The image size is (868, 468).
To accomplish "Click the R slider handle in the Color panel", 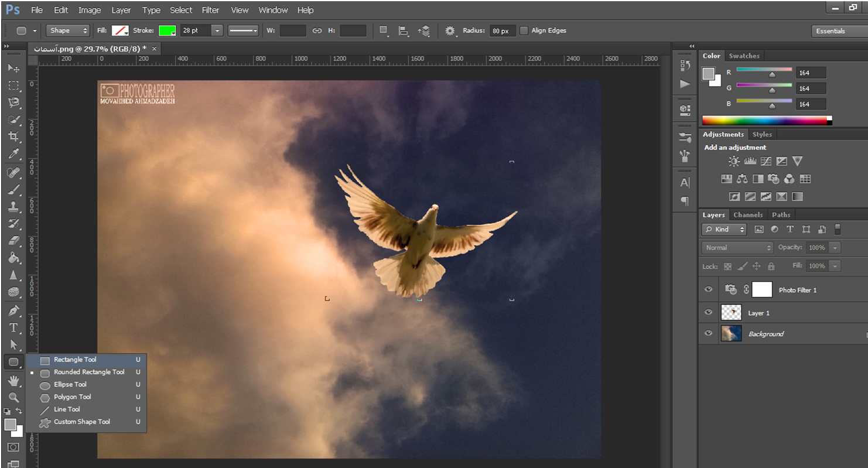I will [x=772, y=74].
